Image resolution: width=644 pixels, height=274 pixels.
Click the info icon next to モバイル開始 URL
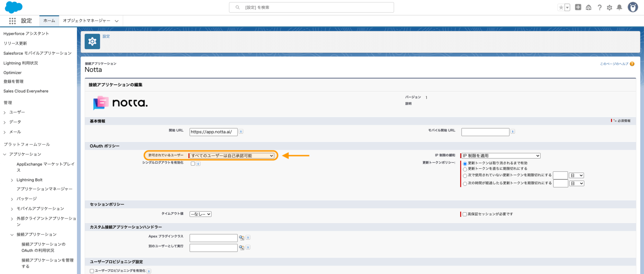(x=513, y=131)
